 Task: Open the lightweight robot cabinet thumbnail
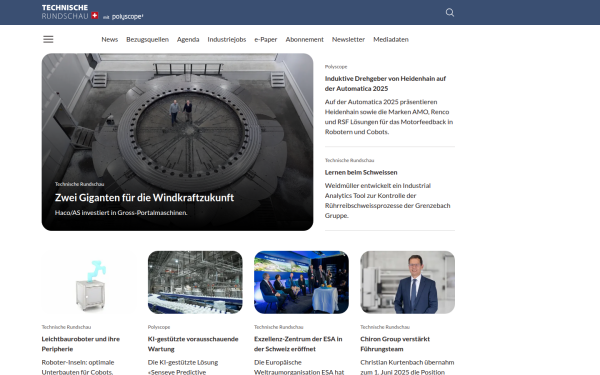[89, 282]
